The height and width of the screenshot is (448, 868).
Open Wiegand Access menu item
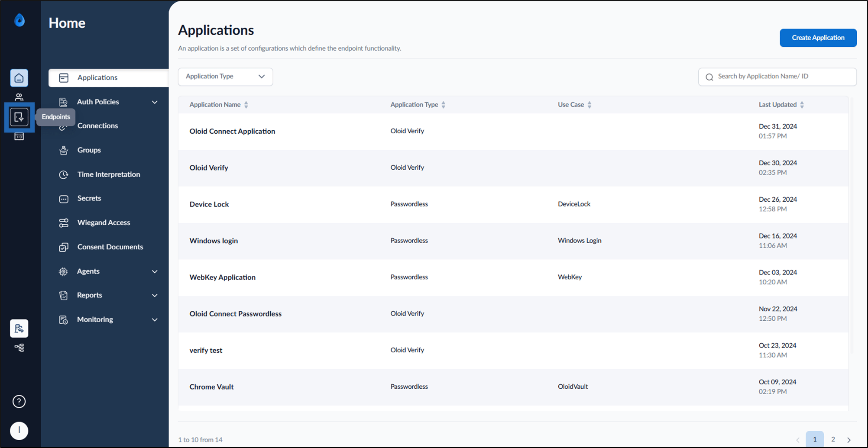pyautogui.click(x=104, y=222)
